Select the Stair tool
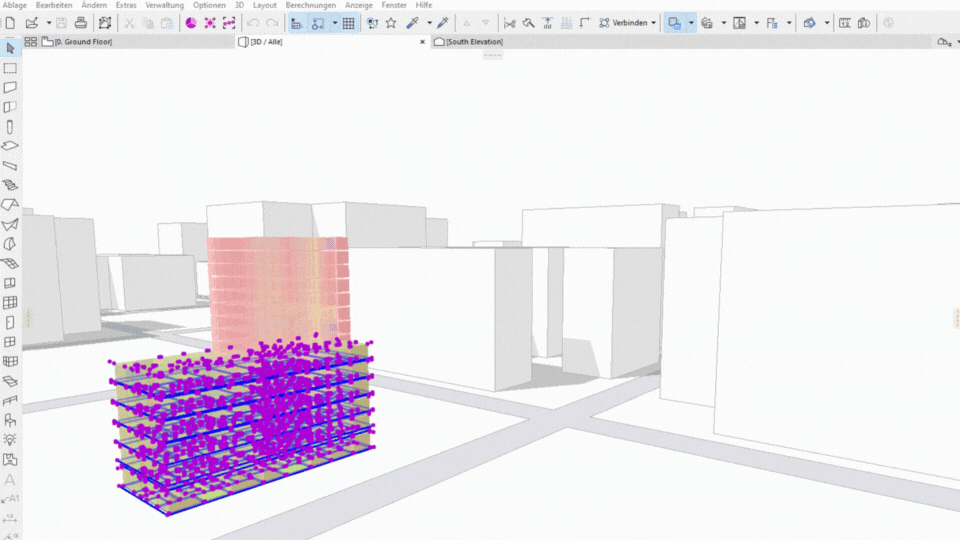The height and width of the screenshot is (540, 960). [x=10, y=185]
